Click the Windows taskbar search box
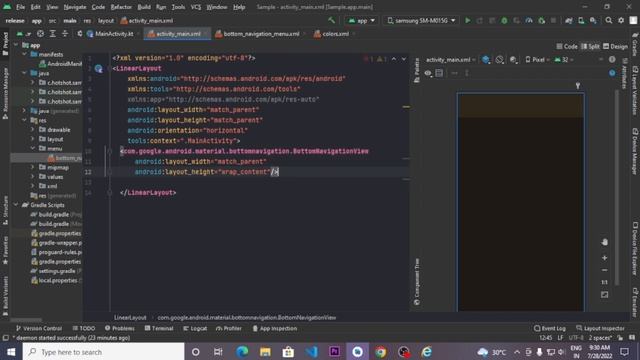This screenshot has width=640, height=360. [104, 352]
